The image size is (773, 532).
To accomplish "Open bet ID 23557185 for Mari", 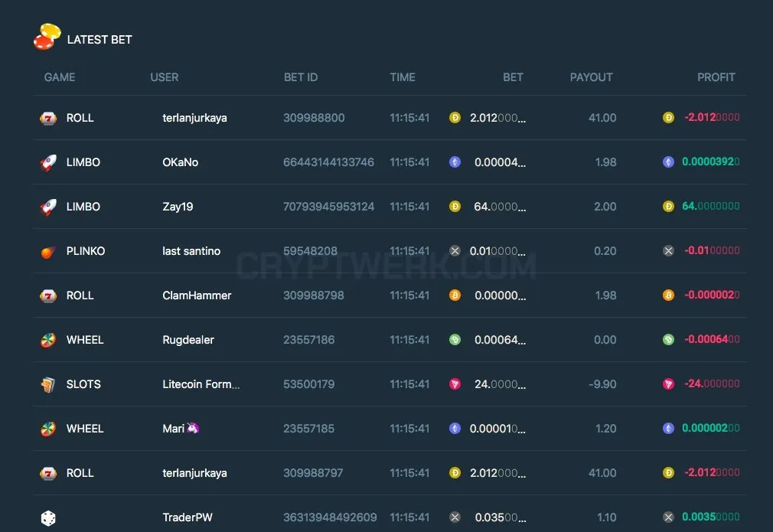I will point(308,429).
